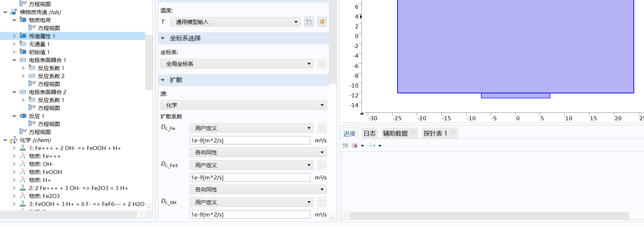This screenshot has height=226, width=644.
Task: Click the D_c_Fe diffusion coefficient input field
Action: 250,141
